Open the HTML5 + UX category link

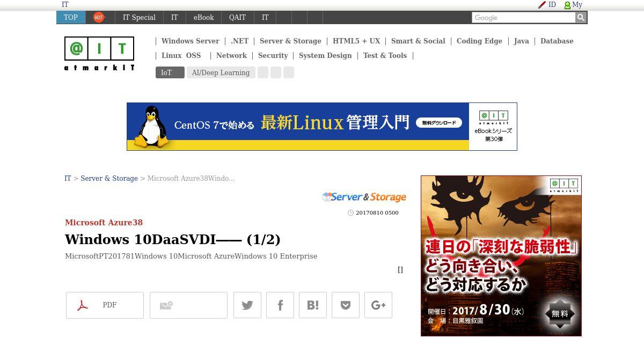click(356, 41)
